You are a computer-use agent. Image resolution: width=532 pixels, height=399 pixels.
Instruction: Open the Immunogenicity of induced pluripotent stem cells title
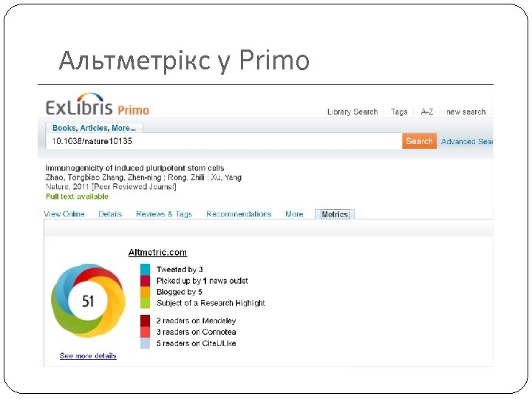pos(134,168)
